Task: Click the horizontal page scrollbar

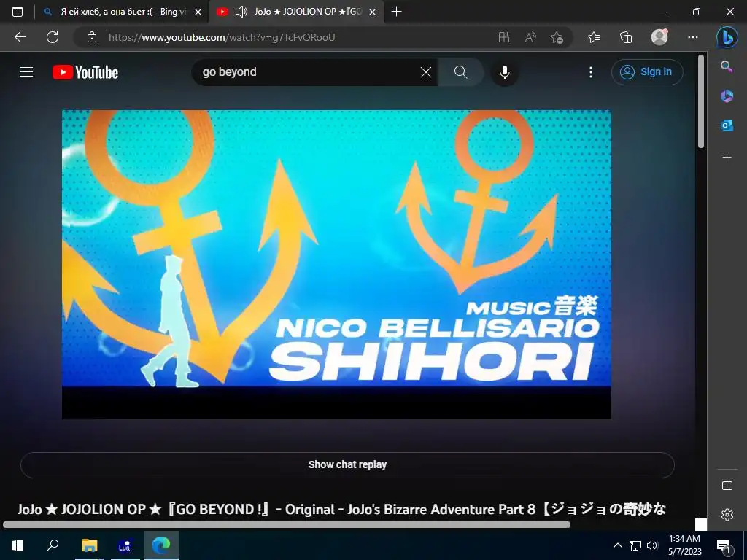Action: click(286, 525)
